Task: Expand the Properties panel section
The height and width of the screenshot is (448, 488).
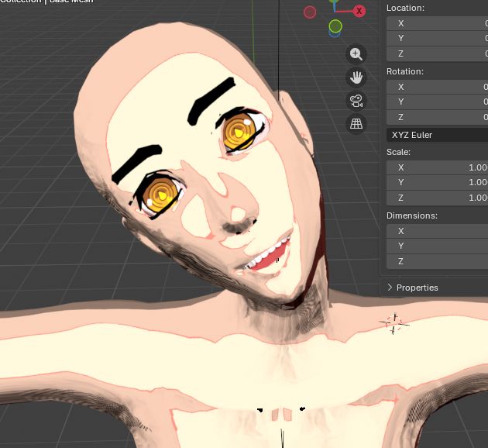Action: tap(412, 288)
